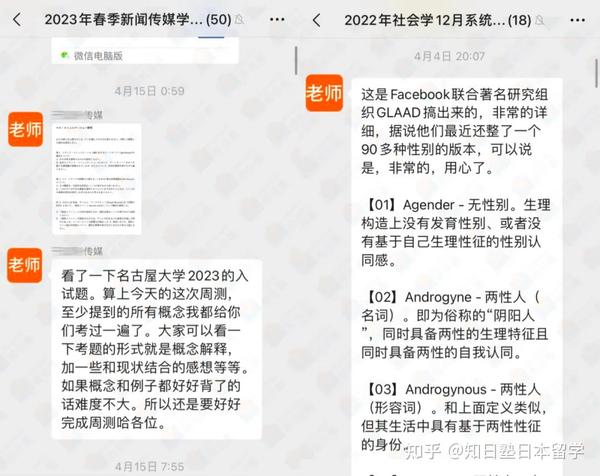Click the @知日塾日本留学 watermark text
This screenshot has width=600, height=476.
tap(518, 449)
